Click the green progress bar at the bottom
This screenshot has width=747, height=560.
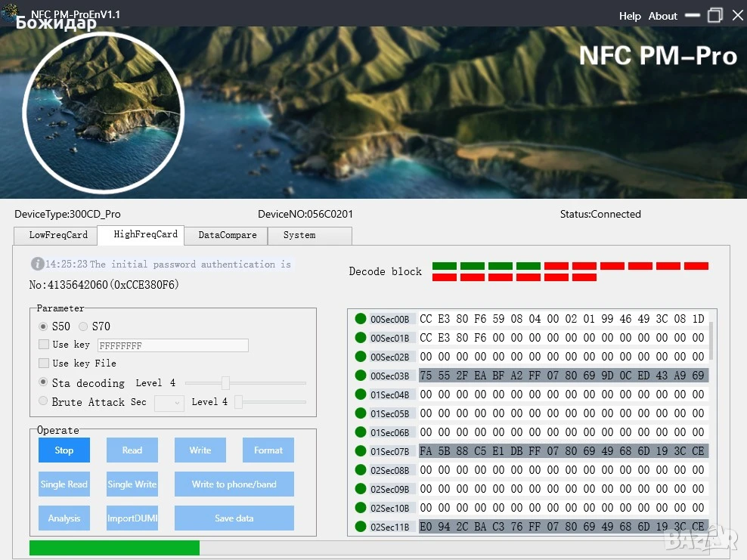[x=114, y=548]
